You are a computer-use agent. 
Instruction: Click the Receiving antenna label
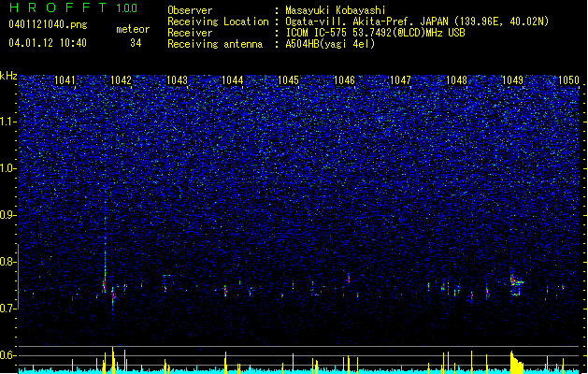tap(215, 44)
